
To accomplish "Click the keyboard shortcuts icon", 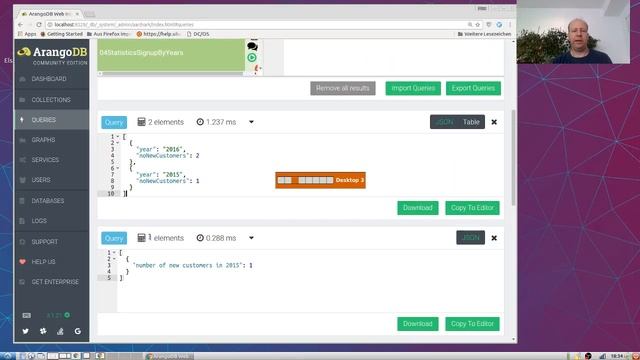I will pyautogui.click(x=27, y=315).
